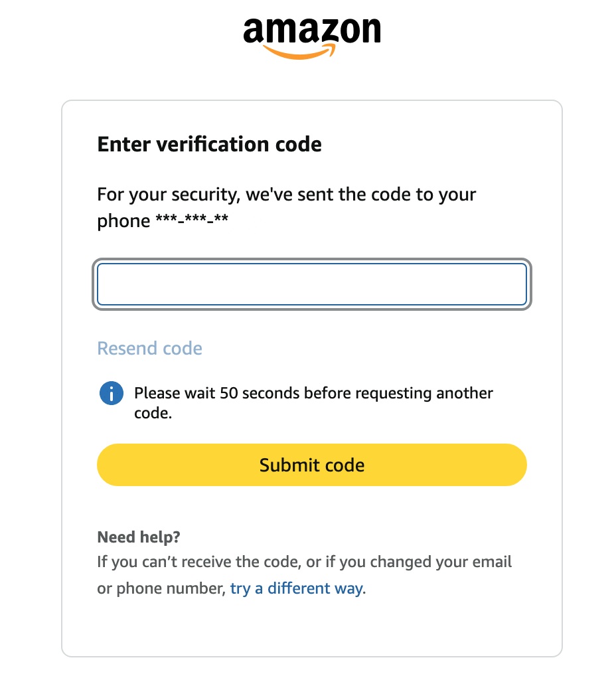Click the "If you can't receive the code" text

(x=198, y=562)
